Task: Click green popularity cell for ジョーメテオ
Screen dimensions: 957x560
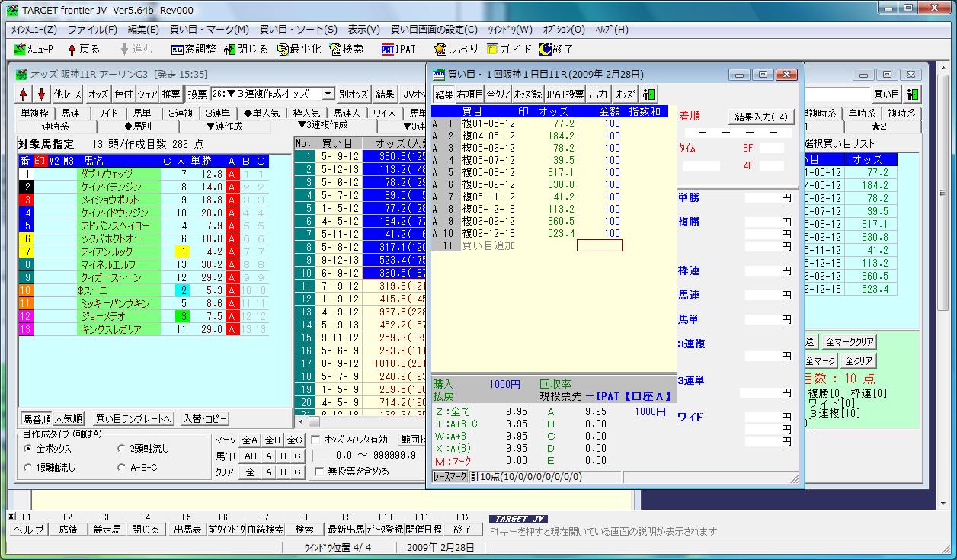Action: [x=182, y=316]
